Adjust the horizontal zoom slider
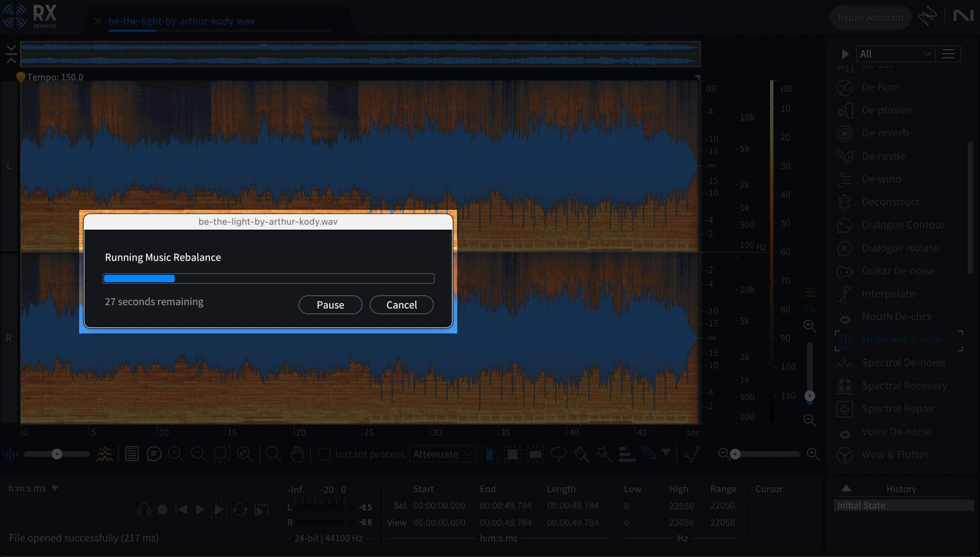Screen dimensions: 980x557 pyautogui.click(x=735, y=454)
